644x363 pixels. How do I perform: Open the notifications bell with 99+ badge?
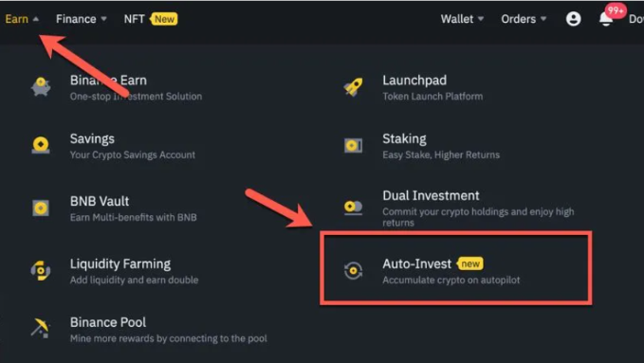606,19
